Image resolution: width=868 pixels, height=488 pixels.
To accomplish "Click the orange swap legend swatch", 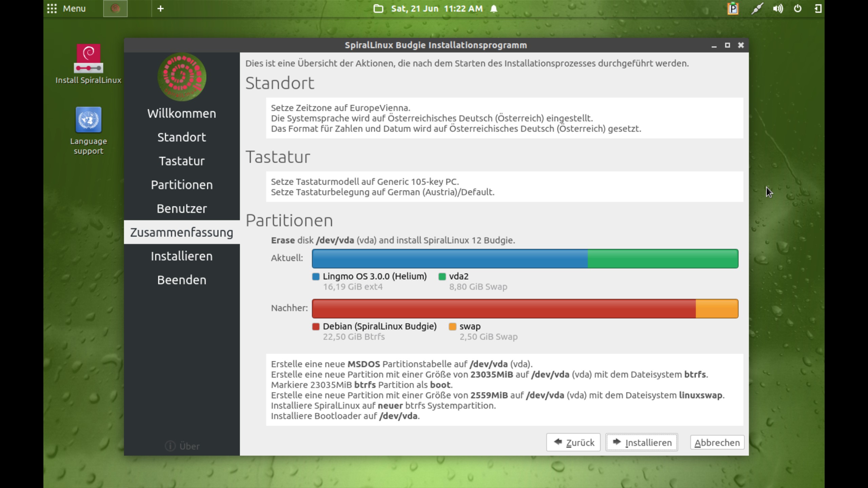I will 452,327.
